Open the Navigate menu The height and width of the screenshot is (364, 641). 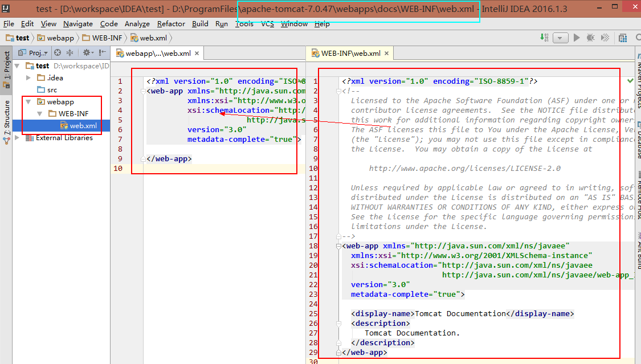point(78,24)
